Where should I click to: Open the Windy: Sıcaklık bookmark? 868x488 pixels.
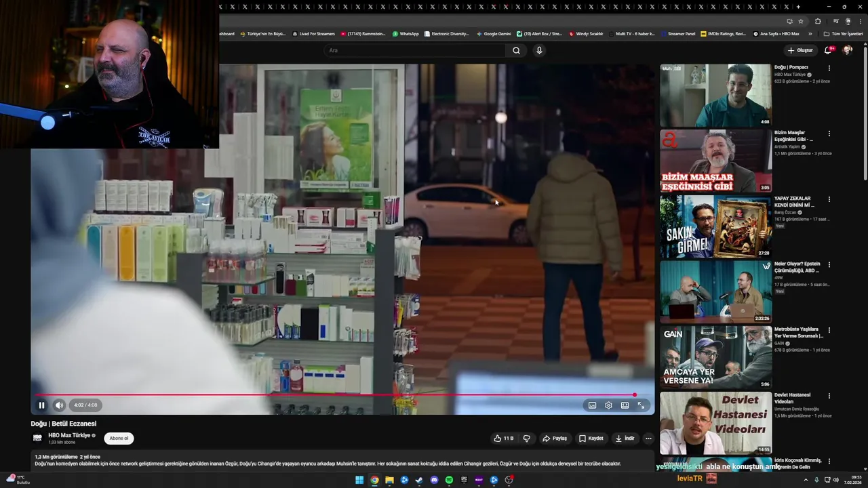(x=586, y=33)
